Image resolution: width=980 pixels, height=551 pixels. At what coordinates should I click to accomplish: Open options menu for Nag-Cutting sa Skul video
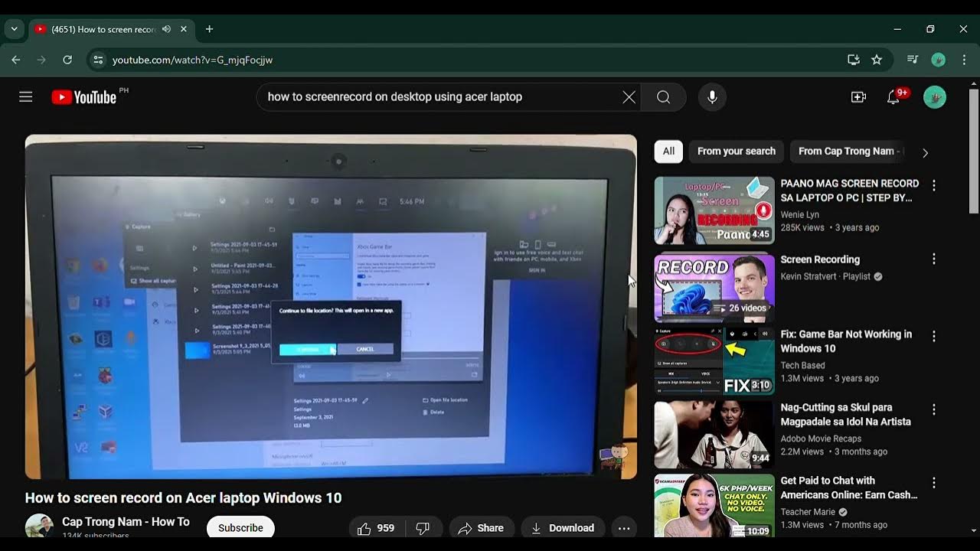(933, 409)
